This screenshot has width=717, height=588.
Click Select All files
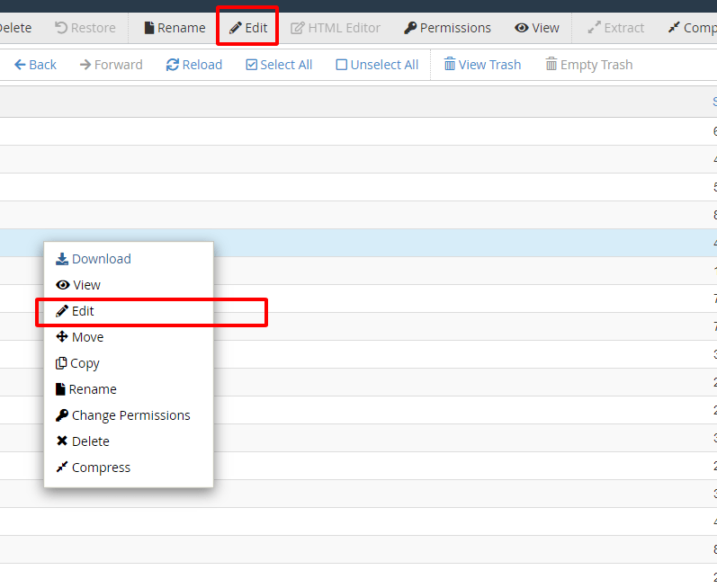[x=279, y=65]
